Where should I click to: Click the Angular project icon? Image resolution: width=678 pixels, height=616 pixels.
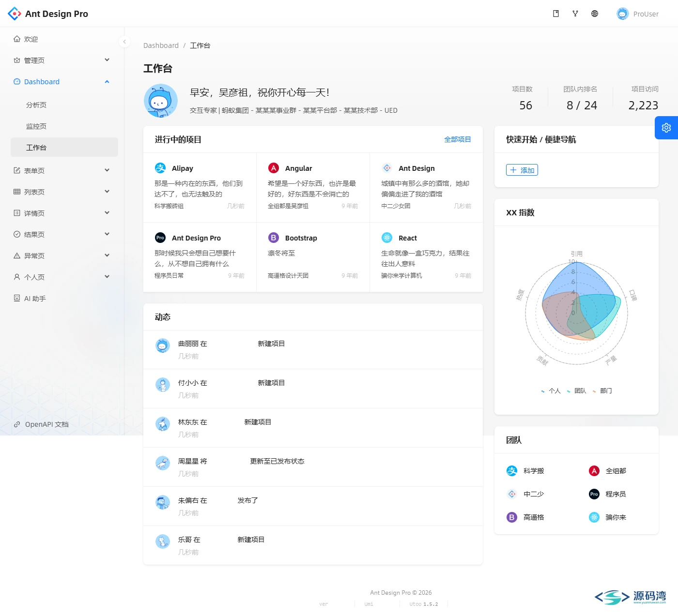pyautogui.click(x=274, y=168)
